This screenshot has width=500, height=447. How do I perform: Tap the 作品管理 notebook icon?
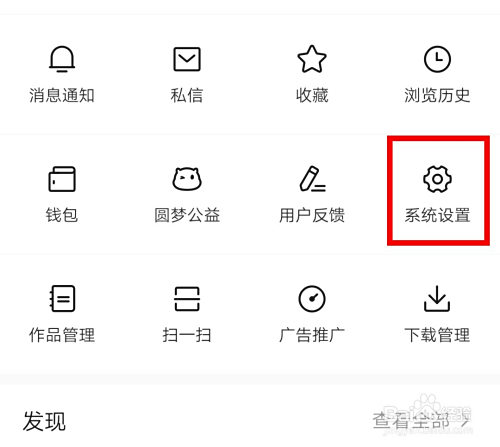[62, 299]
